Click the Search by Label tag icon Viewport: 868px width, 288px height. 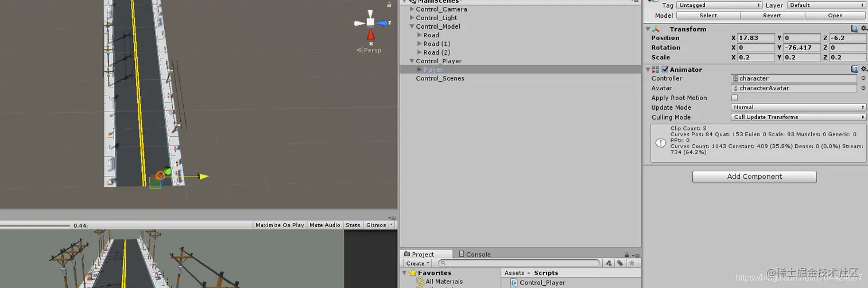pos(620,263)
